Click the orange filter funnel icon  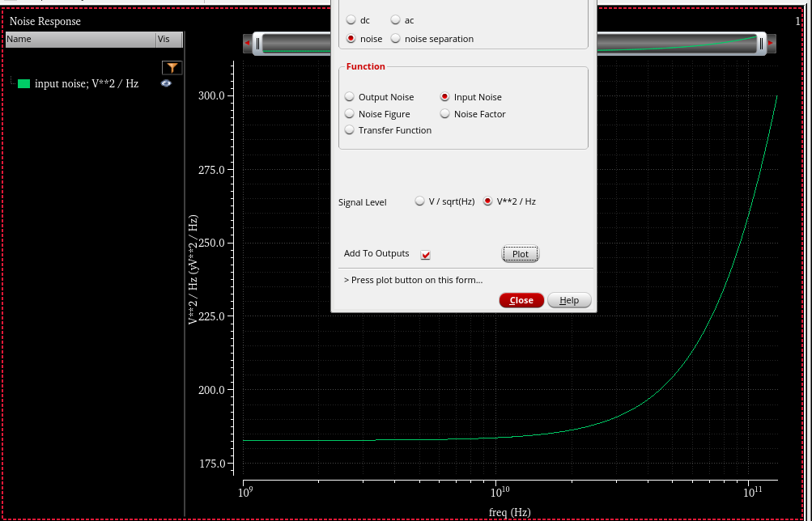172,68
